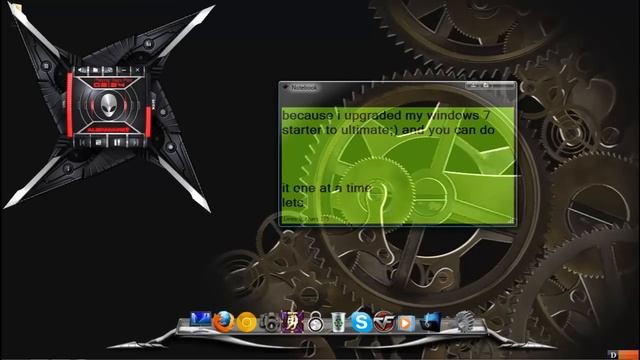Viewport: 640px width, 360px height.
Task: Skip to previous track in Alienware player
Action: (83, 142)
